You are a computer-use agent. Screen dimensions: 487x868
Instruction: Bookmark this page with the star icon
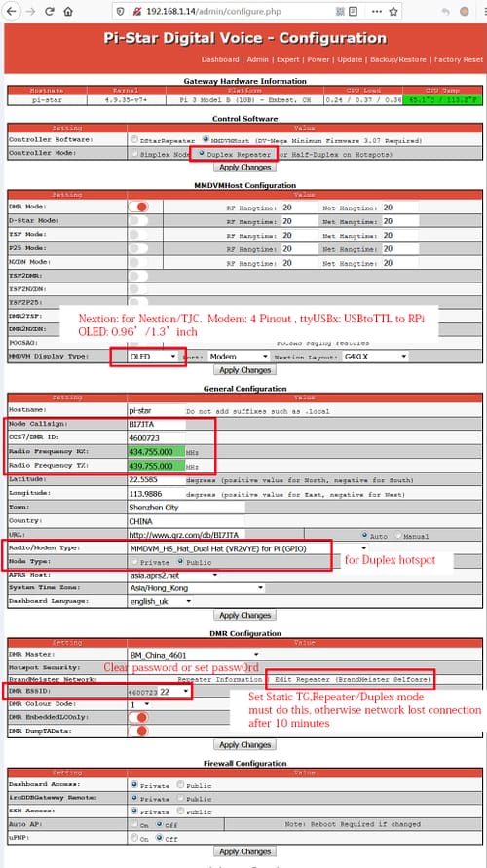[393, 11]
